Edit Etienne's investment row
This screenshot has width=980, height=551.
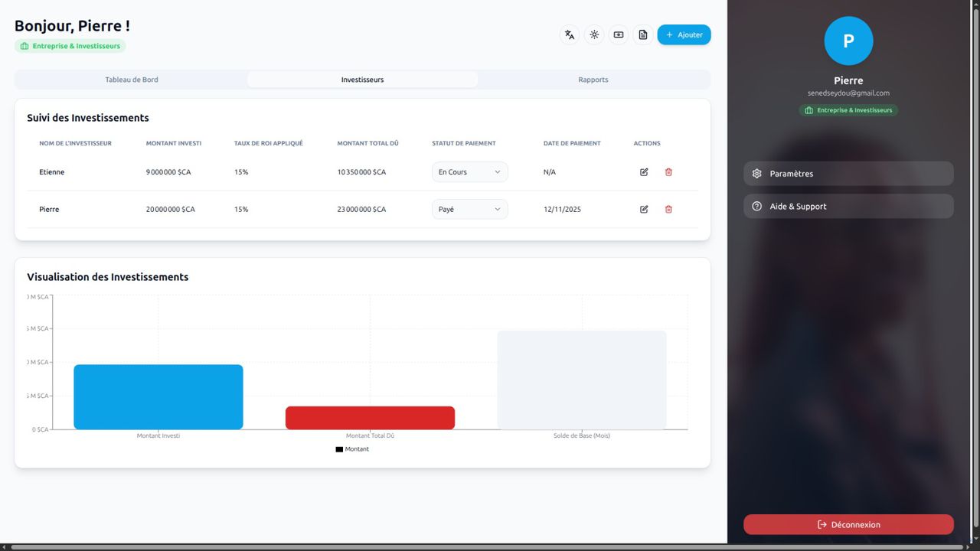pos(644,172)
